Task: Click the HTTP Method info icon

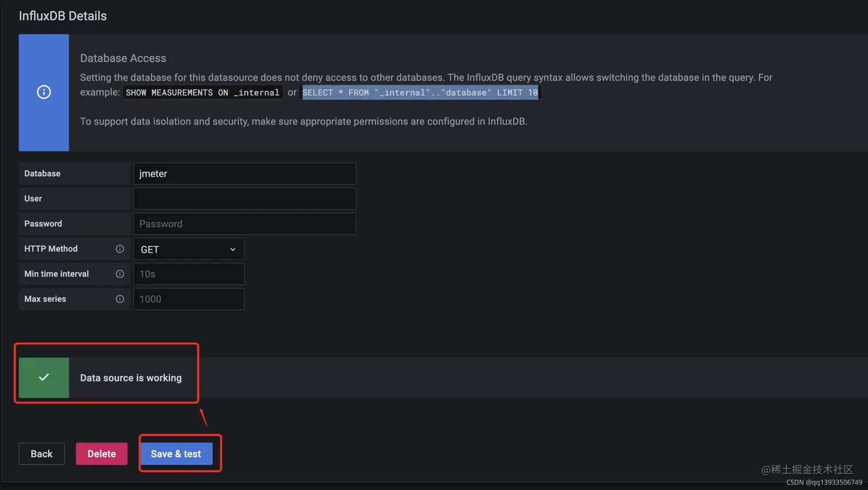Action: [119, 249]
